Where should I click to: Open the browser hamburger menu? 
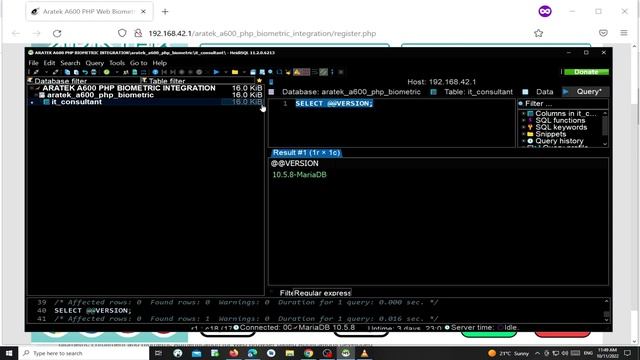click(624, 33)
